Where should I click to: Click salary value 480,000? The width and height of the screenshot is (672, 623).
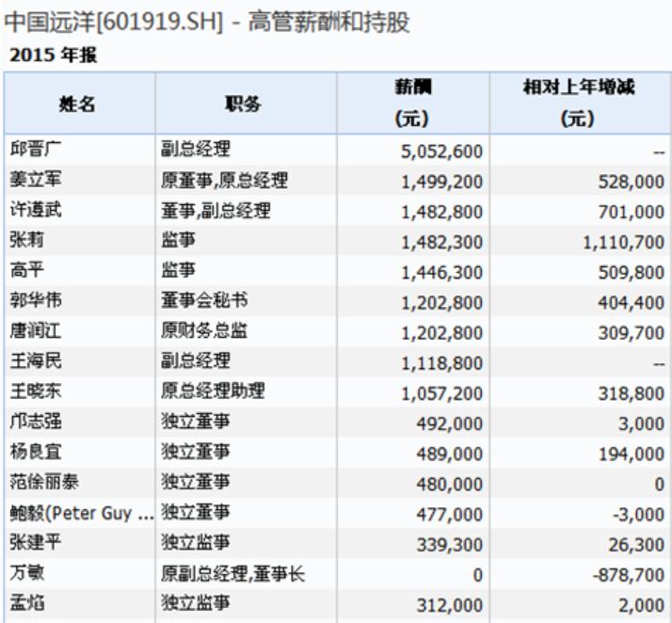(450, 484)
